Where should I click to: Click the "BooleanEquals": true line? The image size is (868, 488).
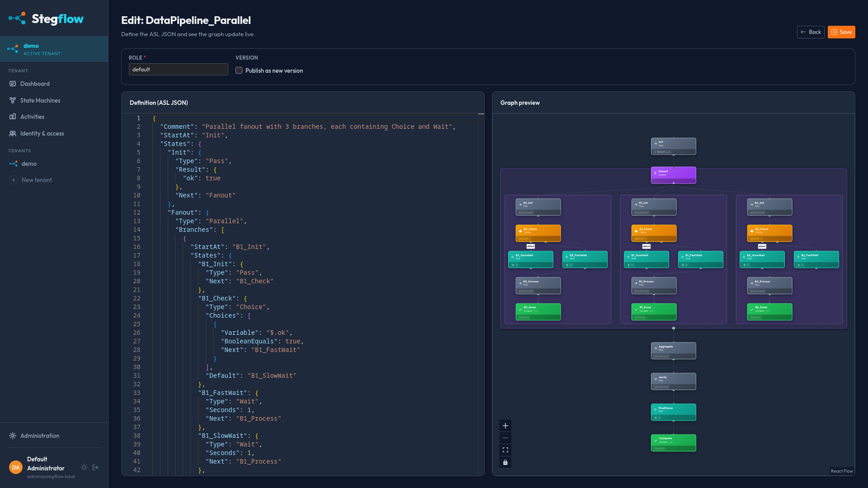click(x=262, y=341)
